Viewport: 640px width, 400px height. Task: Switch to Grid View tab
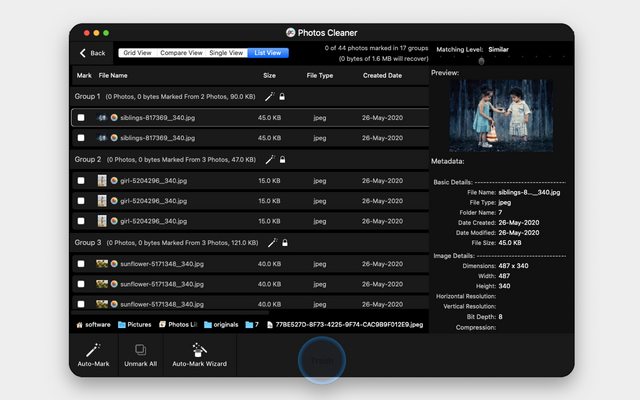[x=138, y=53]
